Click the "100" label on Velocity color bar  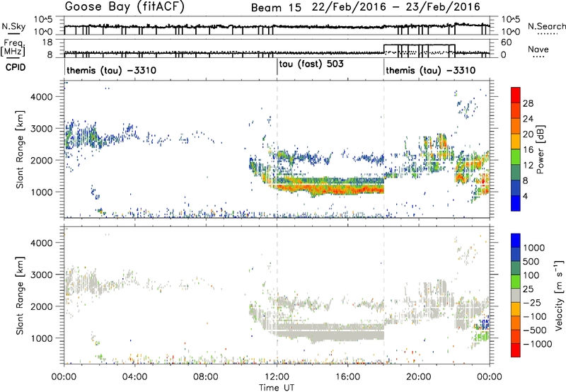[530, 275]
